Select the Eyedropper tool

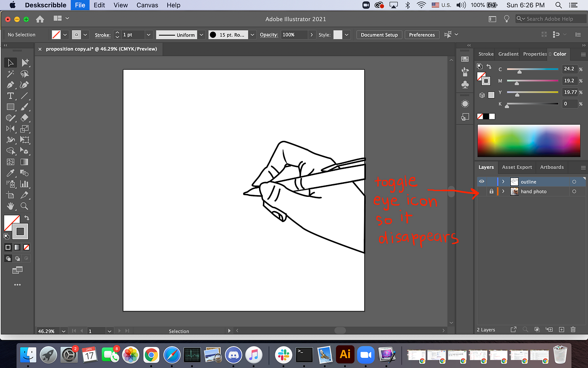click(x=10, y=173)
